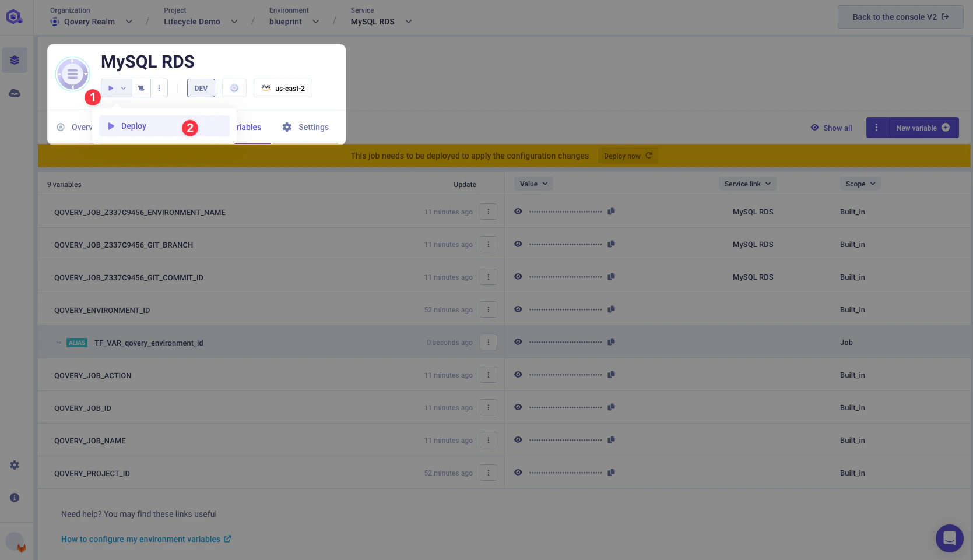The height and width of the screenshot is (560, 973).
Task: Select the Environments layers icon in sidebar
Action: click(14, 60)
